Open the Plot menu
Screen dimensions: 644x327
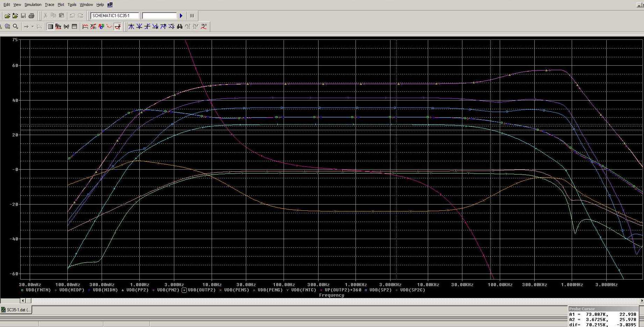coord(61,5)
